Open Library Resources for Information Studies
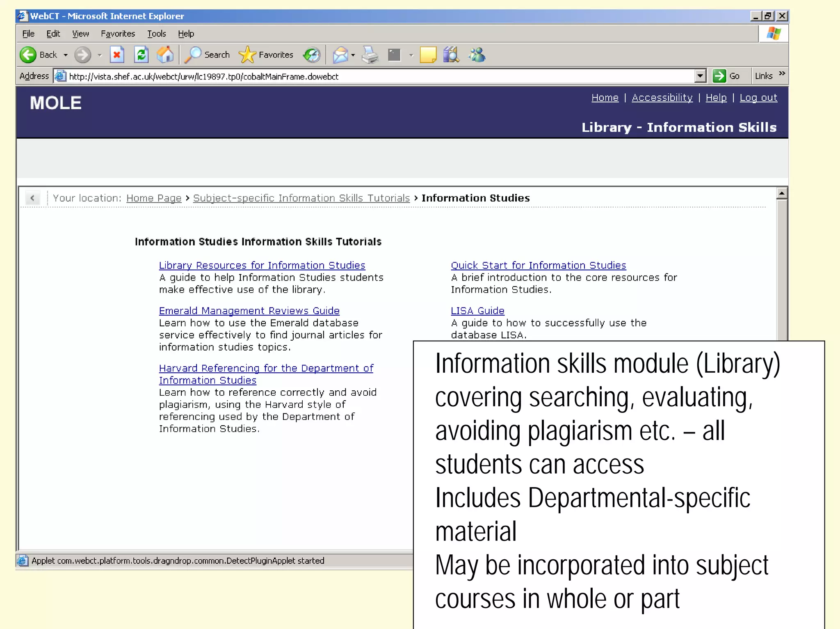 [x=262, y=265]
